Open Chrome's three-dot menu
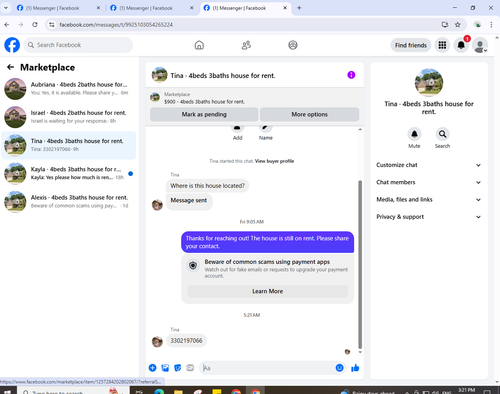The width and height of the screenshot is (500, 394). (x=491, y=24)
